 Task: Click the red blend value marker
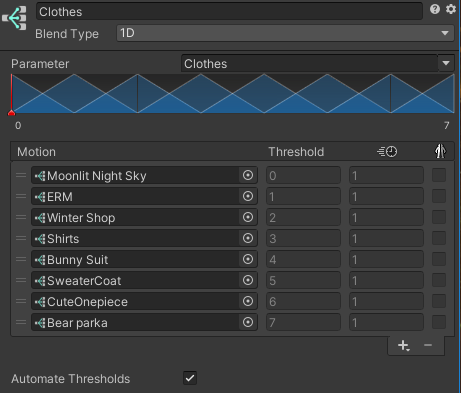coord(11,113)
